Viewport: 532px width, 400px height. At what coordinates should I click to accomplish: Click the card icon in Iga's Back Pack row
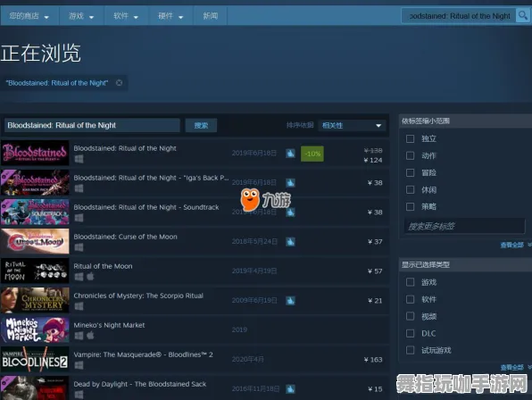pyautogui.click(x=290, y=183)
